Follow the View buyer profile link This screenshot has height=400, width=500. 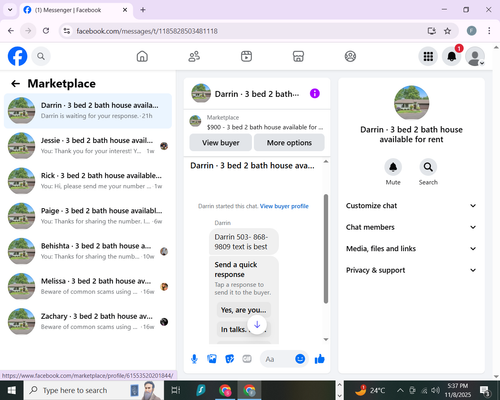click(284, 206)
